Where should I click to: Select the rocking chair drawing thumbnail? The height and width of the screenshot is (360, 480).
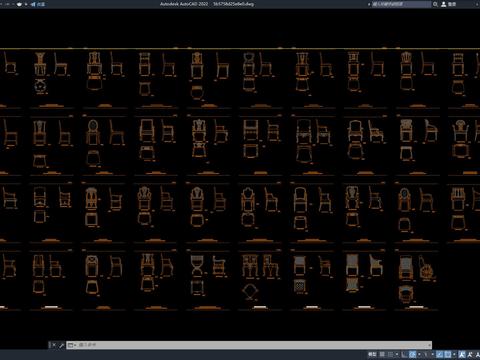(426, 268)
